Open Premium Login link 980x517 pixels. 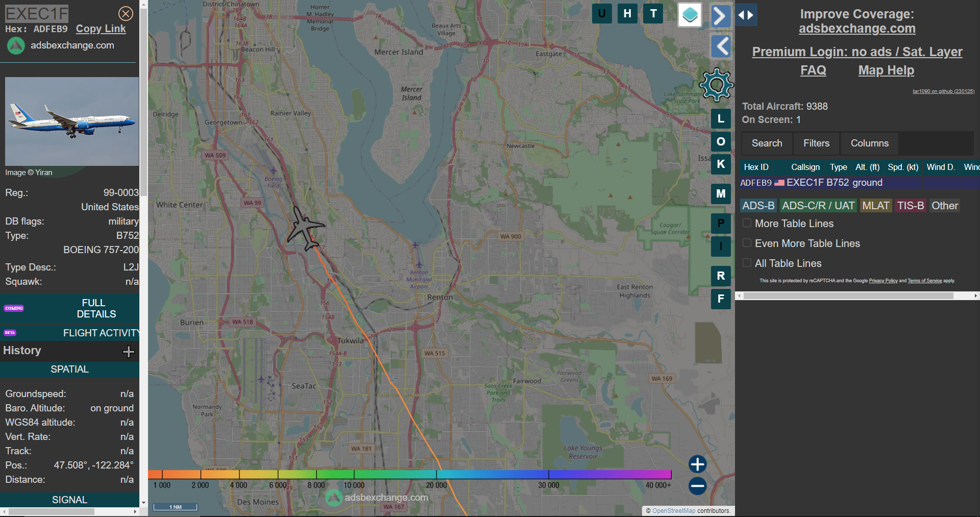(857, 52)
